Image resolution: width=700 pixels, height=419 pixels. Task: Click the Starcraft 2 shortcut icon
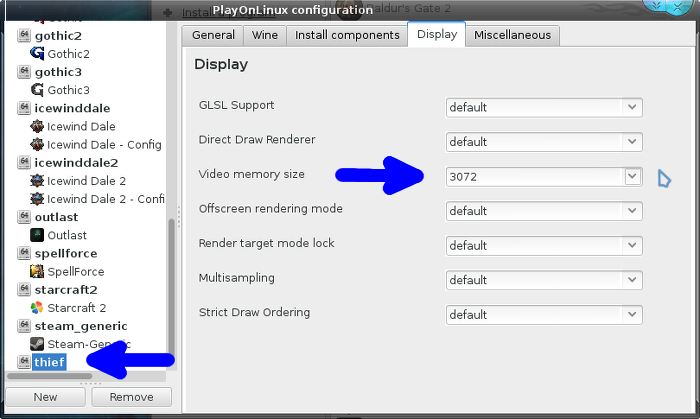[x=37, y=307]
